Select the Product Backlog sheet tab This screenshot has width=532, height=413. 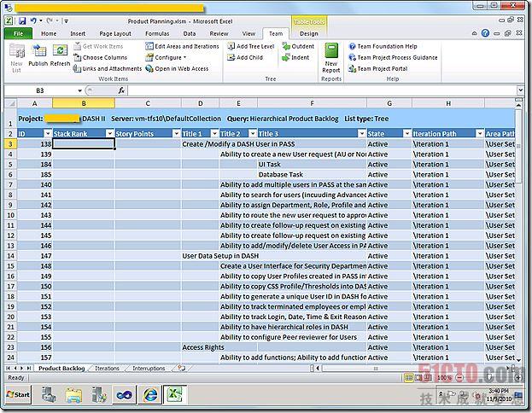click(x=61, y=369)
